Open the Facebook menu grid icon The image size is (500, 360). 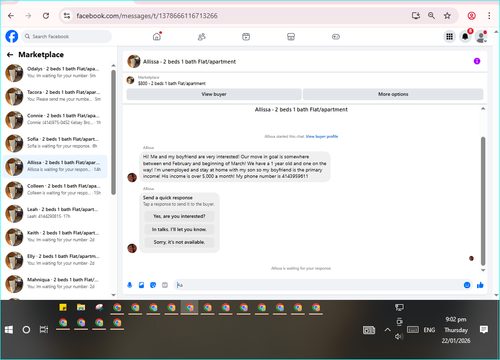click(x=449, y=36)
